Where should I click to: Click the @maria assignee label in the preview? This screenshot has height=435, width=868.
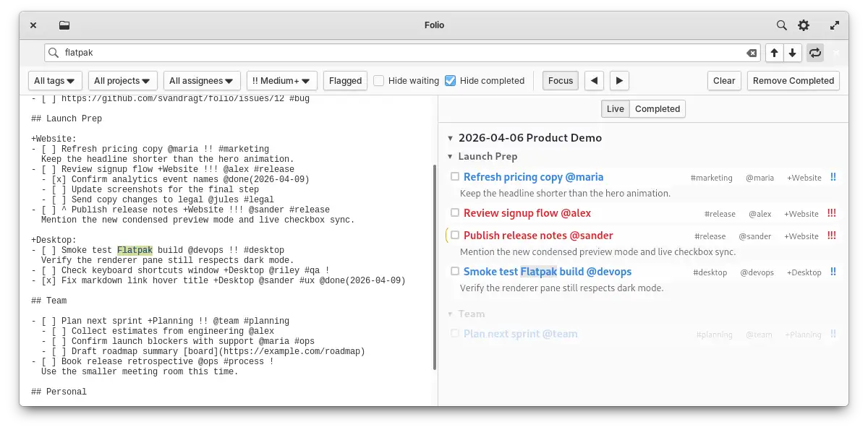coord(759,178)
